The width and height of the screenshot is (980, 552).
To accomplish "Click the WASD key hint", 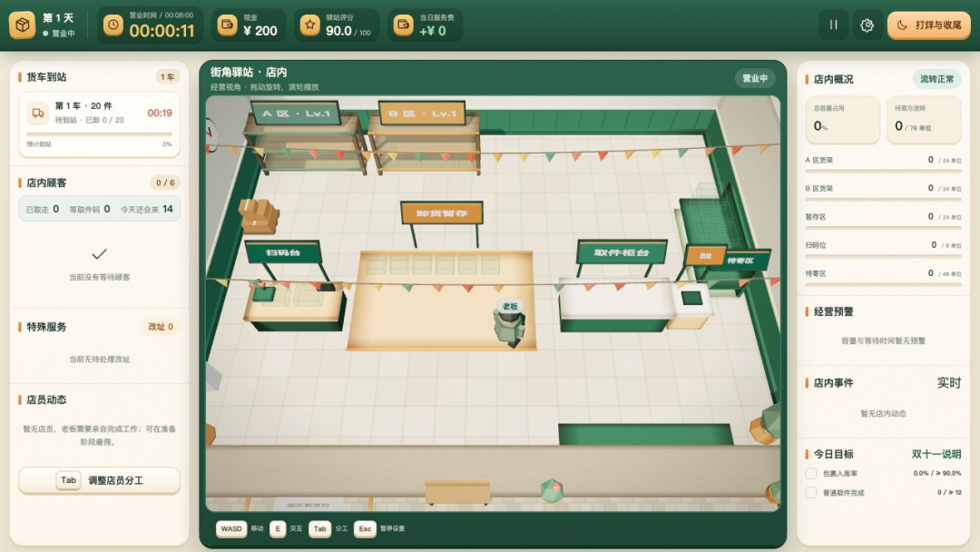I will 231,529.
